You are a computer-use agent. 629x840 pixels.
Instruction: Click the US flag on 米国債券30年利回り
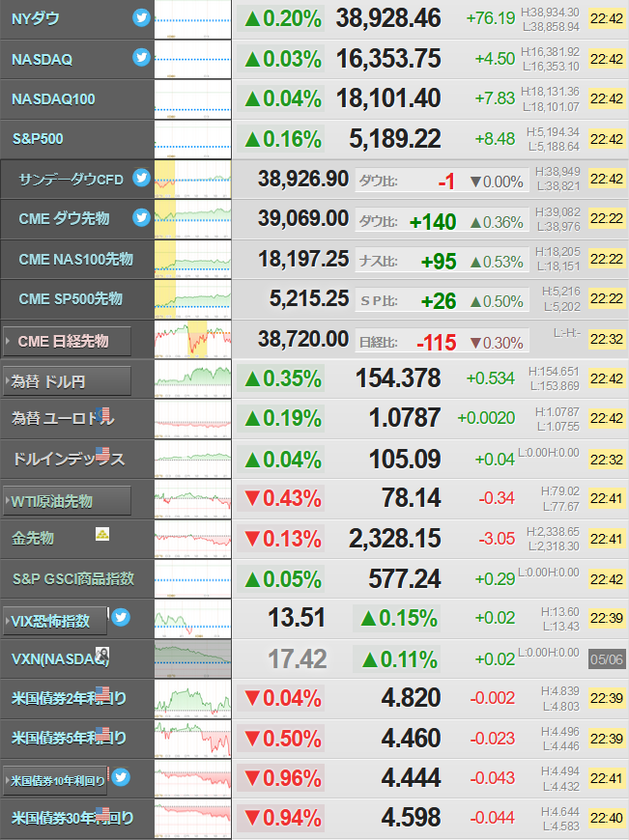click(102, 813)
